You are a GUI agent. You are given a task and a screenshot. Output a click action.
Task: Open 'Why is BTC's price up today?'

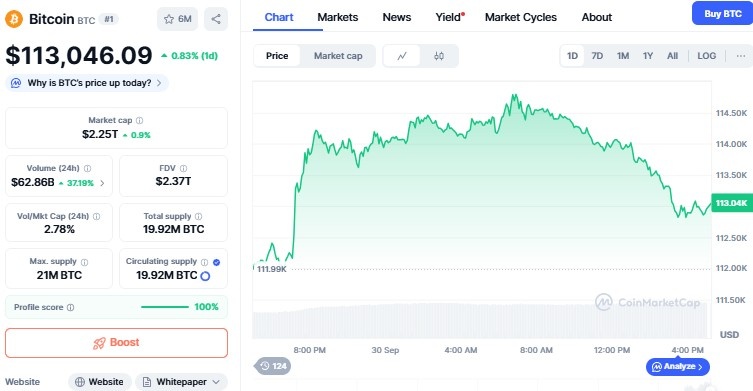coord(87,83)
